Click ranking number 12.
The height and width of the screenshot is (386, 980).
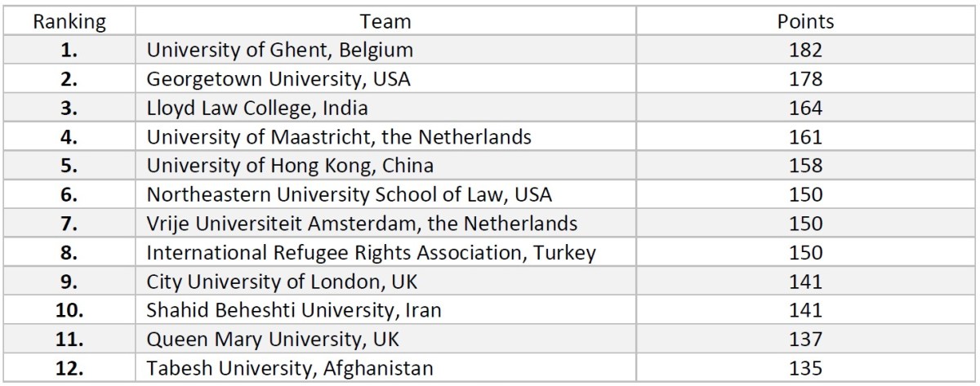tap(69, 369)
